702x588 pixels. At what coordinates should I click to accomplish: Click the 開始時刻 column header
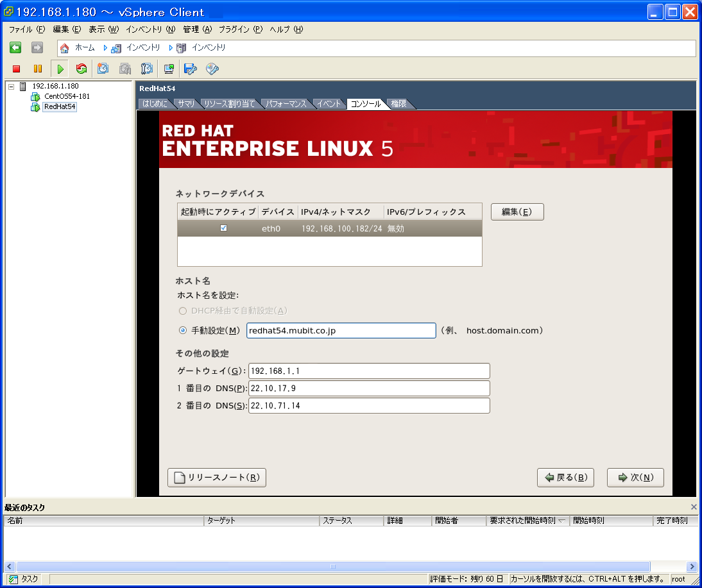coord(611,521)
